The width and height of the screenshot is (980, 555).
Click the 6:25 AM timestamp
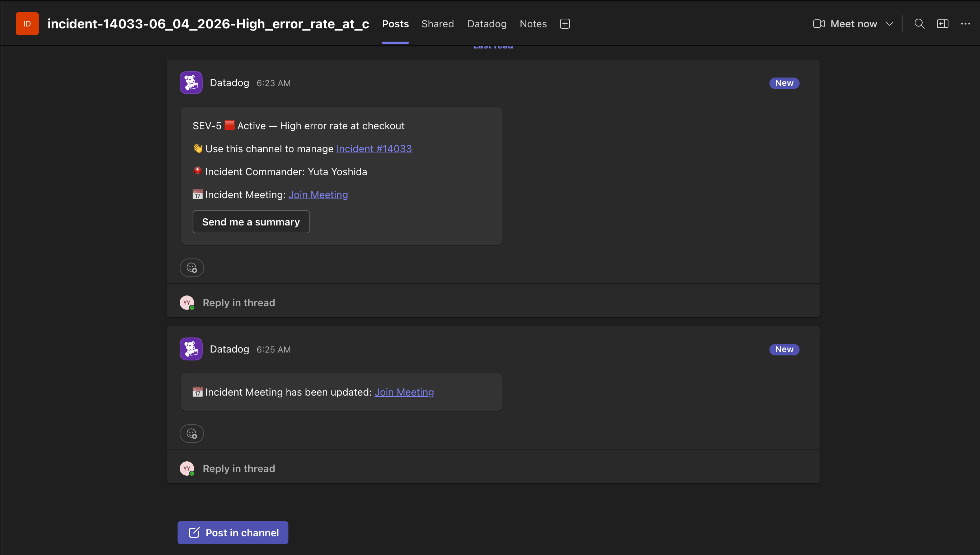pos(273,350)
